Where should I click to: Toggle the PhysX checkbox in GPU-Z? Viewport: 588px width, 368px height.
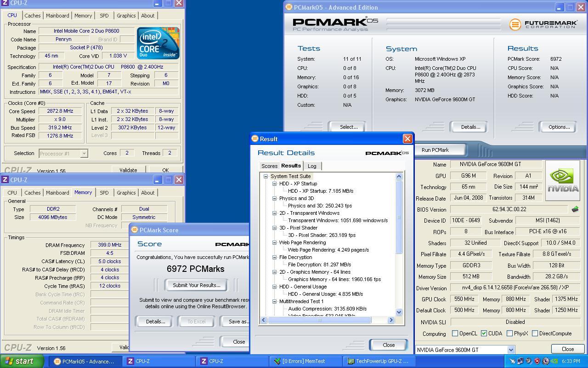click(x=509, y=333)
